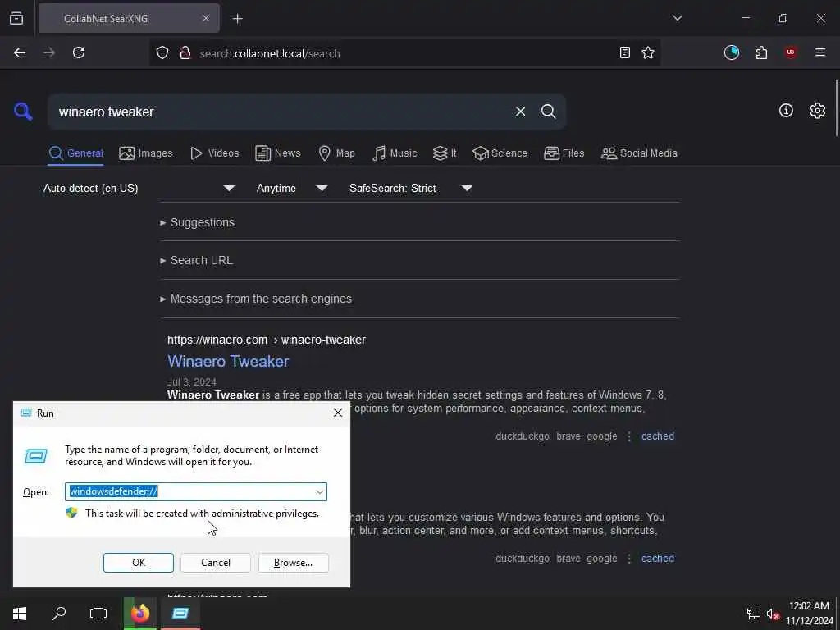This screenshot has width=840, height=630.
Task: Close the Run dialog
Action: coord(337,413)
